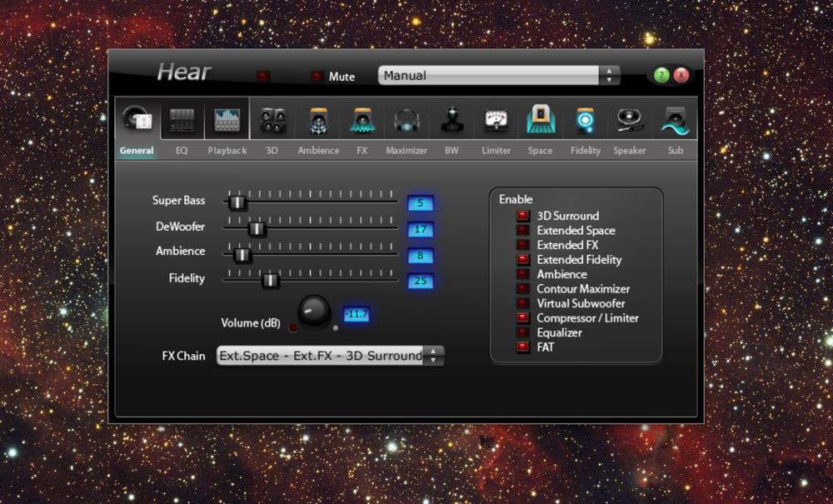This screenshot has width=833, height=504.
Task: Enable the Equalizer
Action: point(523,332)
